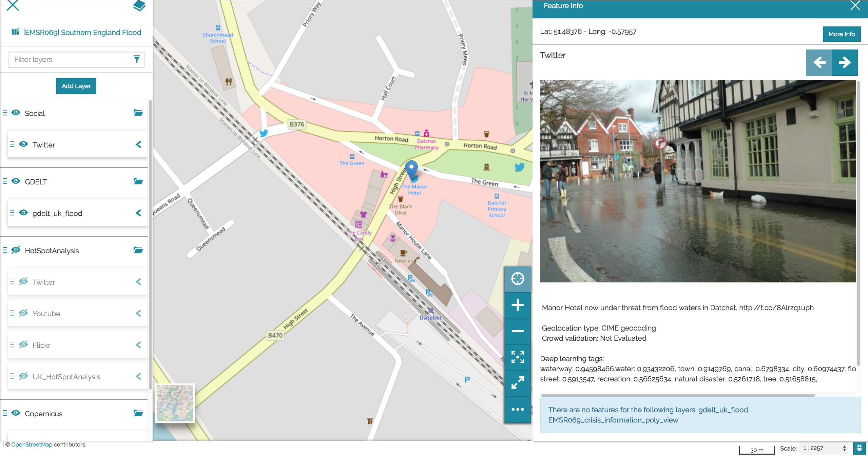The height and width of the screenshot is (456, 868).
Task: Click the Add Layer button
Action: point(76,86)
